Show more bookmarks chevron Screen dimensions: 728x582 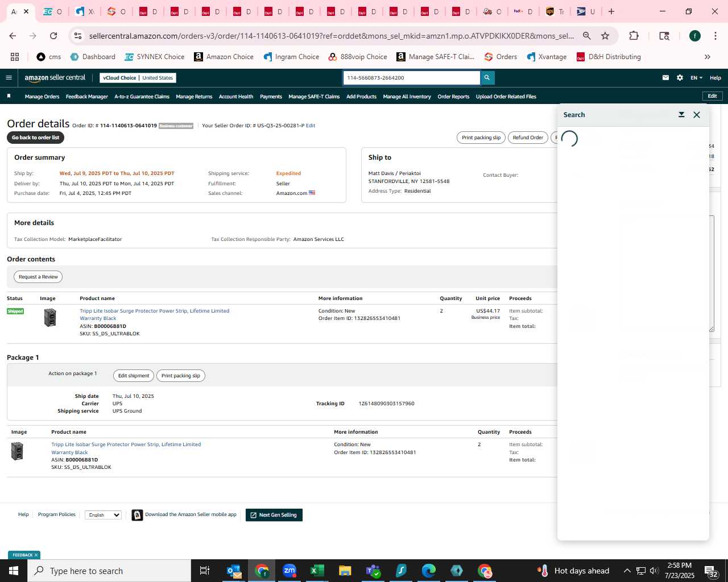[x=708, y=57]
